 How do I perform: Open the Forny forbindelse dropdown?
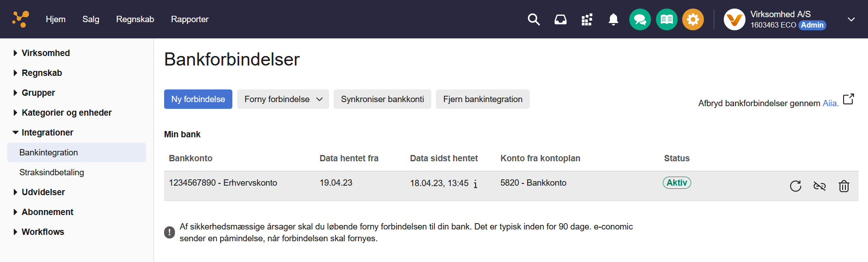pos(283,99)
